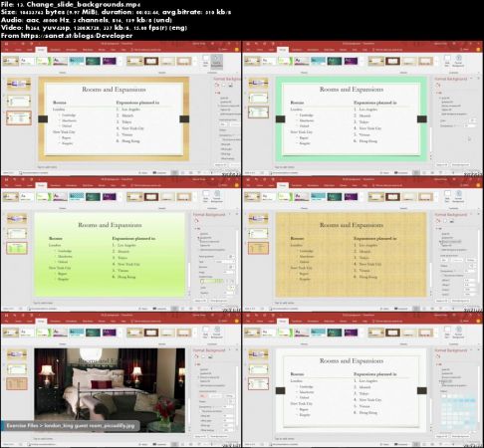The width and height of the screenshot is (484, 448).
Task: Select slide 1 thumbnail in gold-border frame
Action: (x=19, y=84)
